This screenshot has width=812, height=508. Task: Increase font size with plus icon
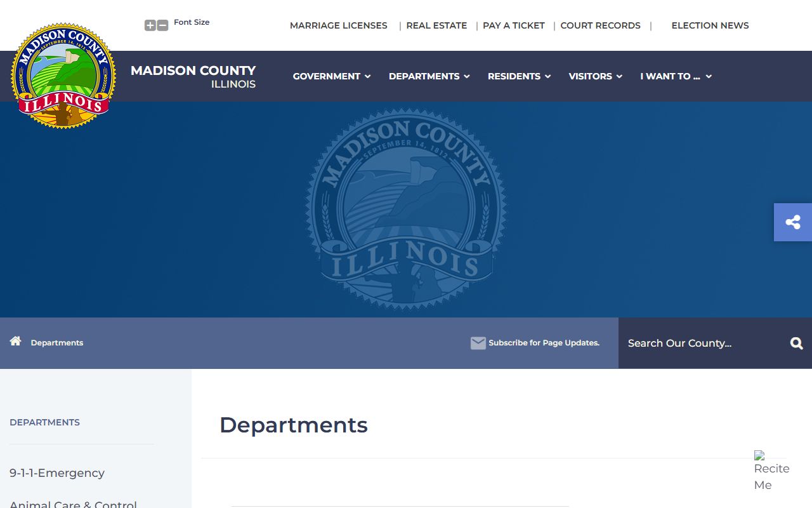150,25
